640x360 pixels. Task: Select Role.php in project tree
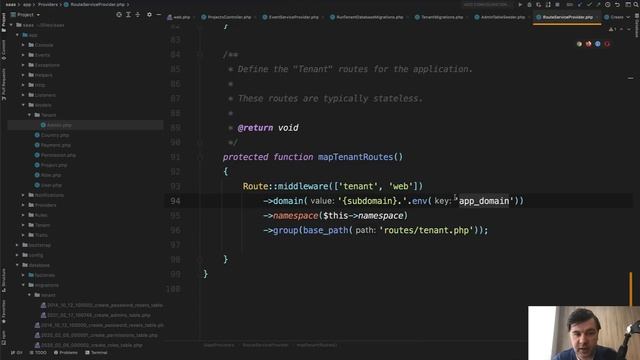(x=48, y=175)
